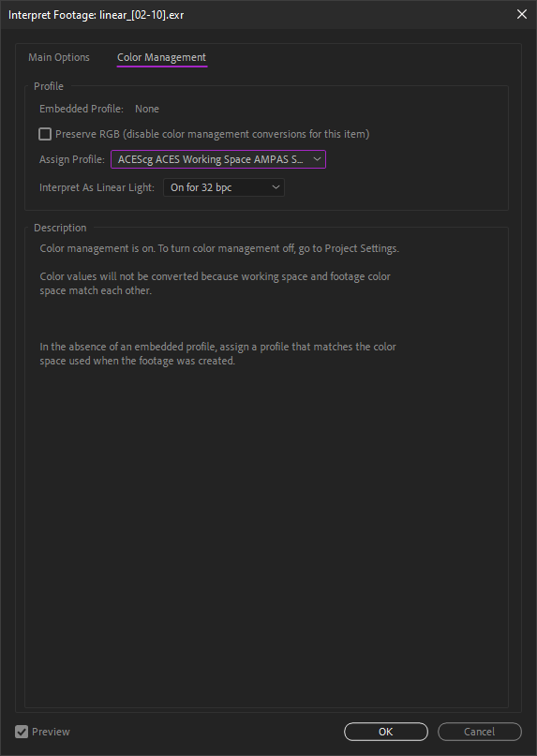The height and width of the screenshot is (756, 537).
Task: Click 'Color management is on' description line
Action: coord(219,249)
